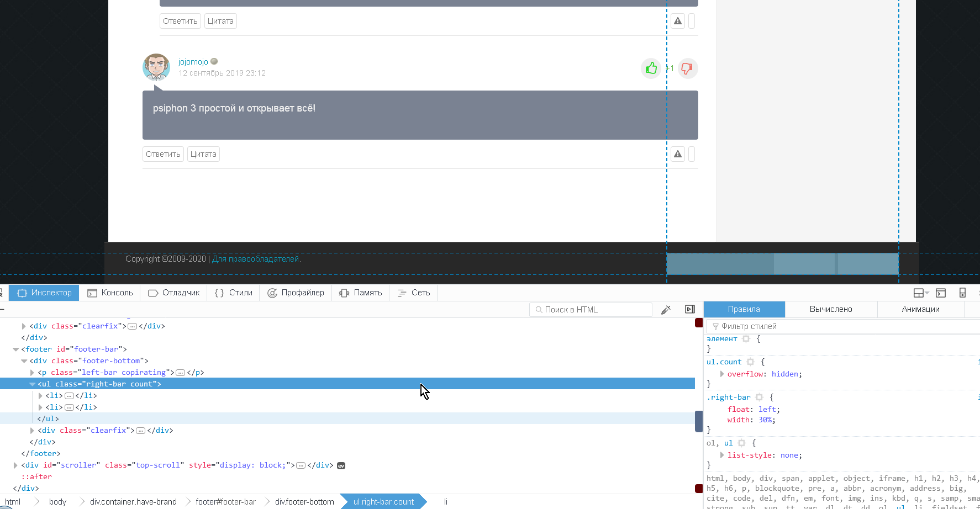Collapse ul right-bar count node
980x509 pixels.
(32, 384)
